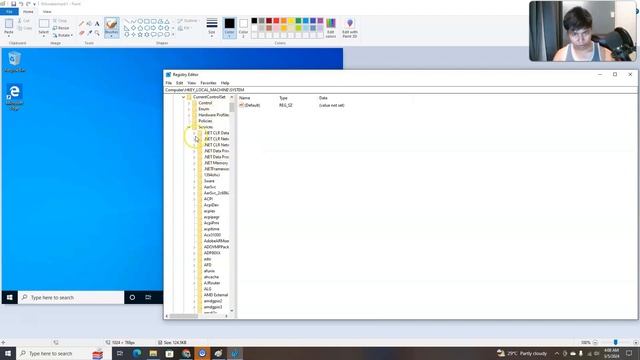Open the Paint Rotate dropdown

[63, 35]
